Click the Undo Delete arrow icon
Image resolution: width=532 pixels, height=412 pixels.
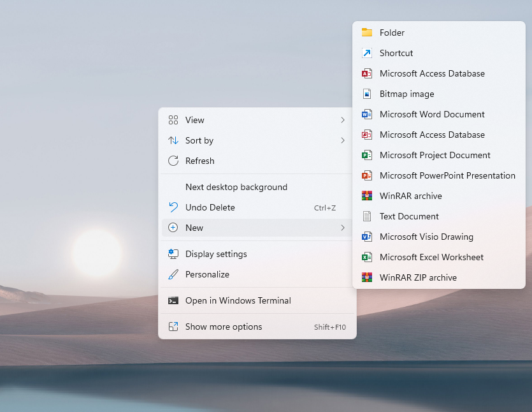coord(173,207)
